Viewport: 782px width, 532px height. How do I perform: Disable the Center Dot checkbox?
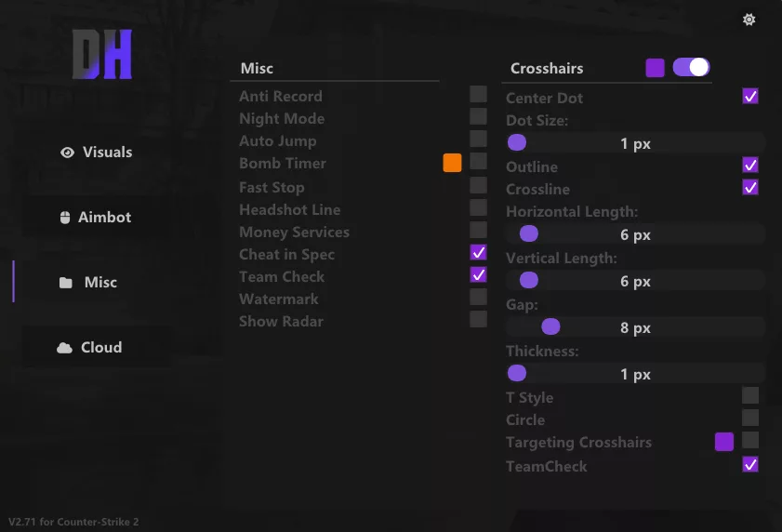click(750, 96)
